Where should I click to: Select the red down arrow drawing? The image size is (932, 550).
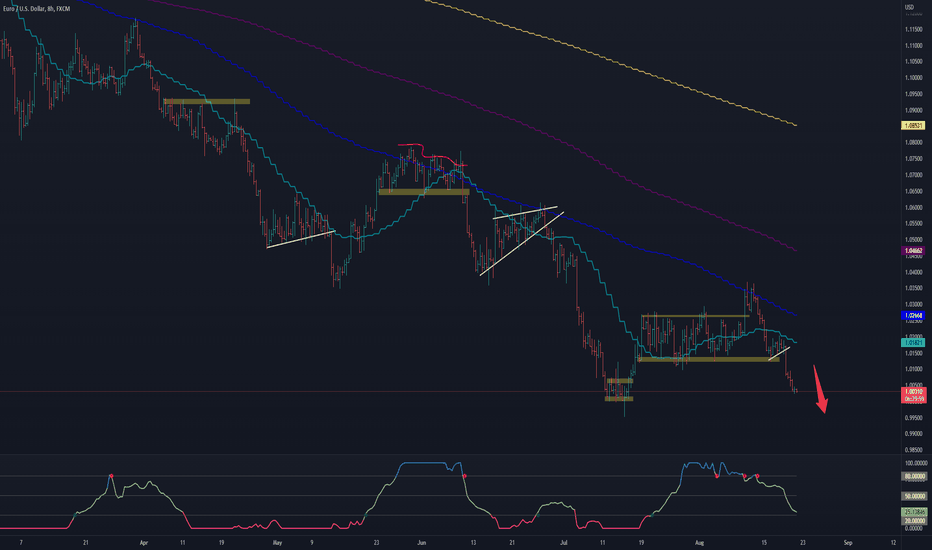pos(820,389)
